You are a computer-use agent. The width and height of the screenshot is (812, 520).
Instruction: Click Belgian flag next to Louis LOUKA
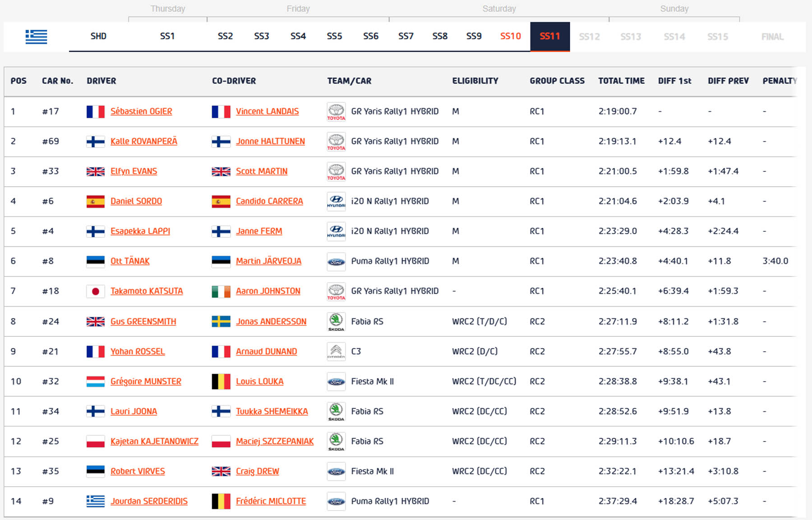point(221,382)
